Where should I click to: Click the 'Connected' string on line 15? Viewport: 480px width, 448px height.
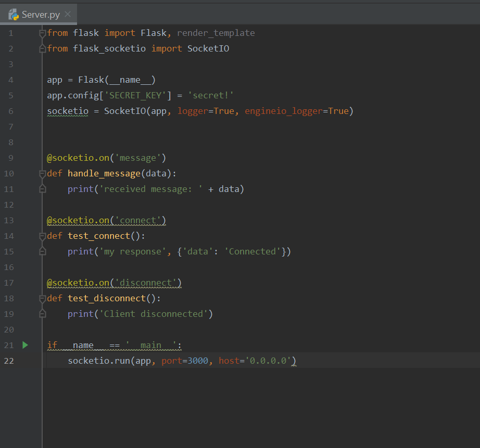pos(252,251)
